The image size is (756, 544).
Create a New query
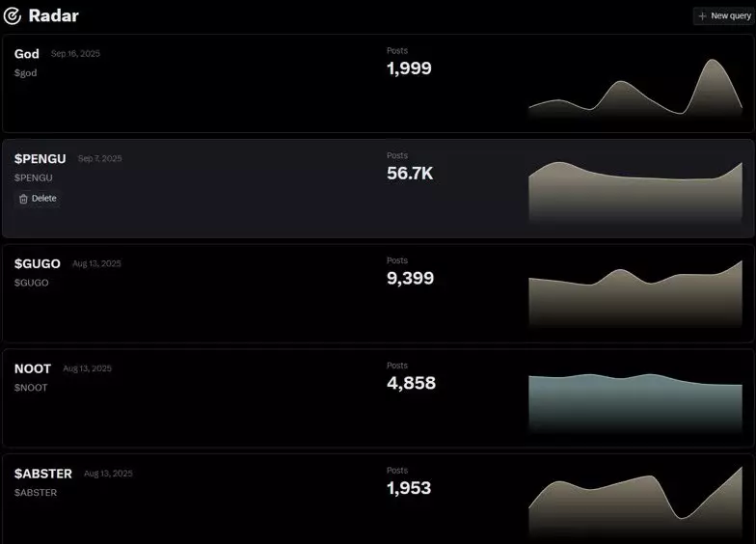tap(724, 15)
